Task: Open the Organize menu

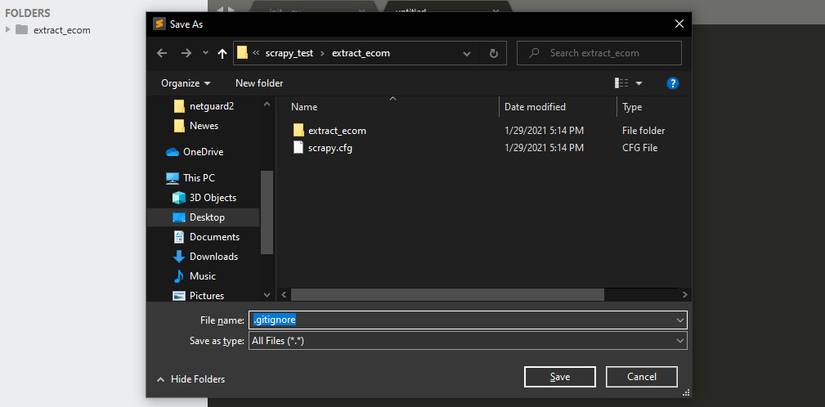Action: click(x=185, y=83)
